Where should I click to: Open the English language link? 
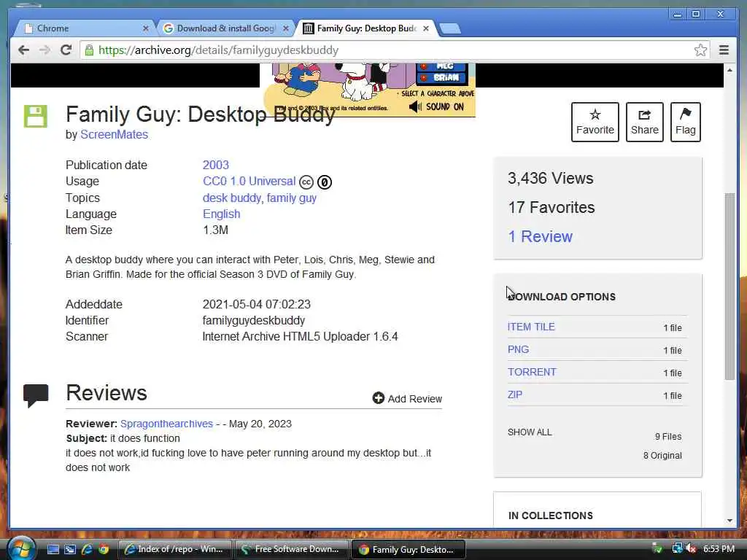coord(222,214)
